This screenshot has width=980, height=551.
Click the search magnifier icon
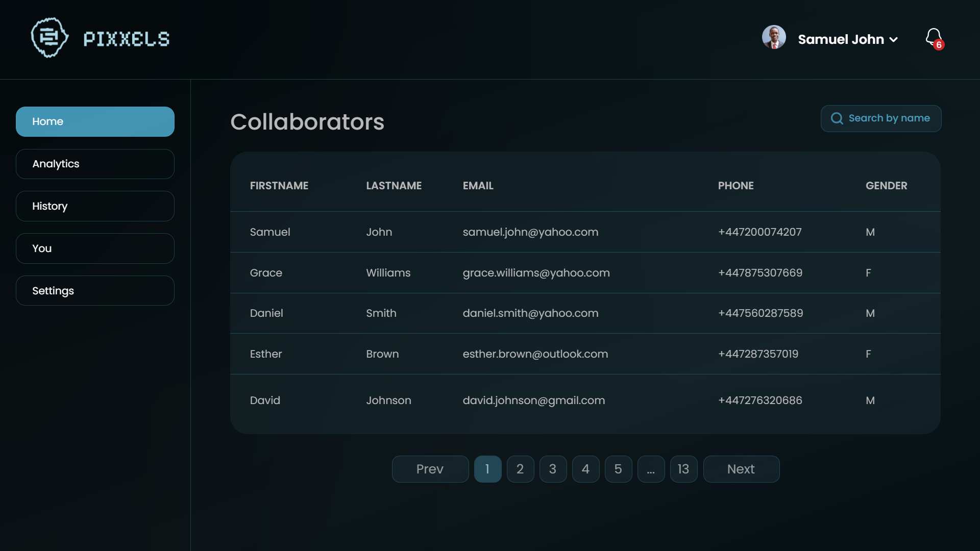click(837, 118)
